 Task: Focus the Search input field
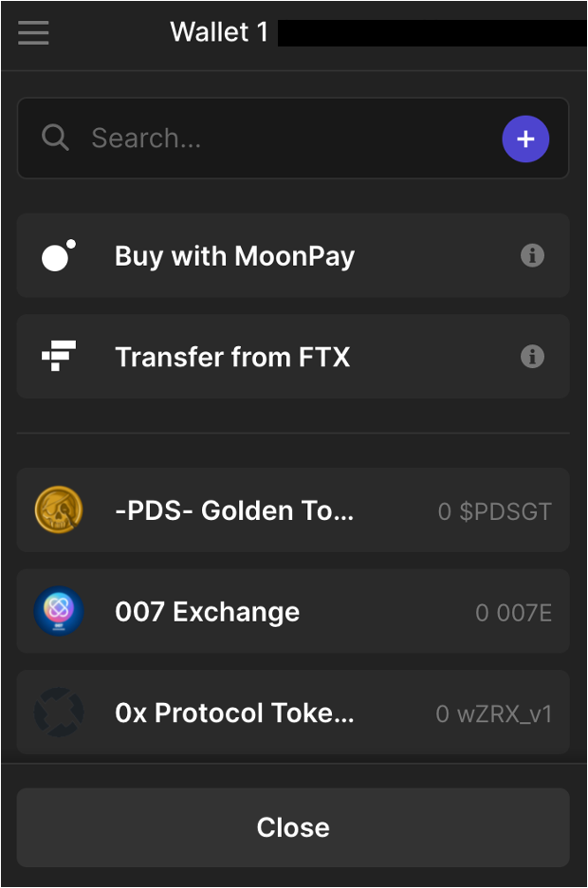click(x=285, y=139)
